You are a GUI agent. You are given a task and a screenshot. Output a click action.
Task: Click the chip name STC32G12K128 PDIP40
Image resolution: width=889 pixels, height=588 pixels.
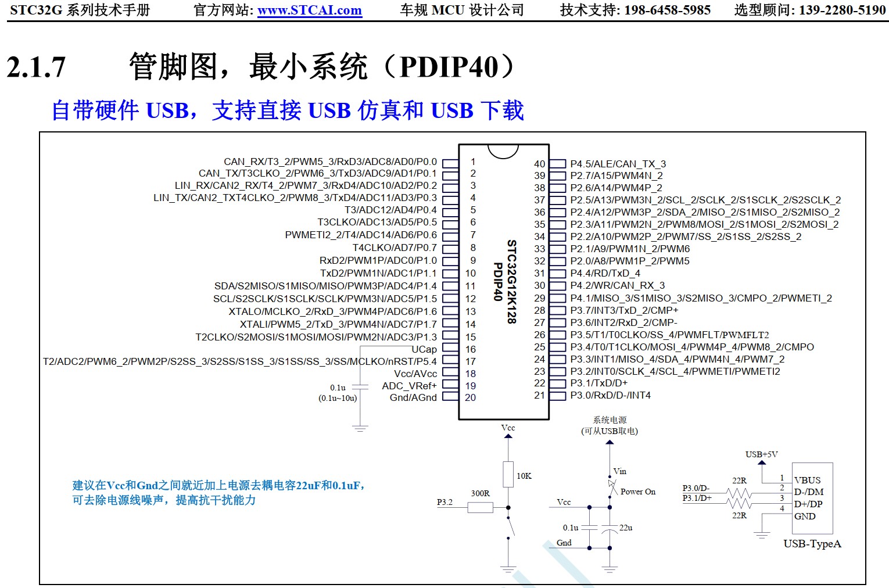coord(504,281)
